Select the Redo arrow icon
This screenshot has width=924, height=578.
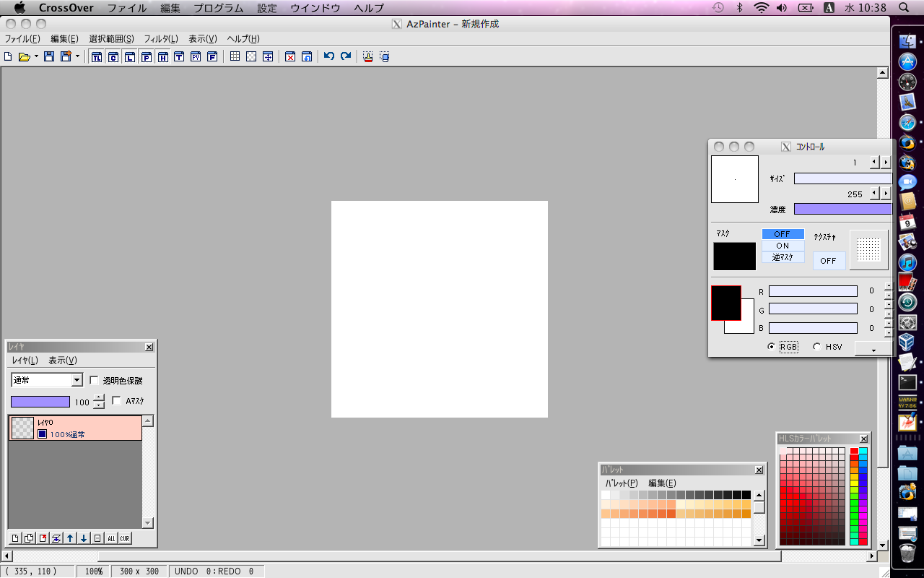(x=346, y=56)
